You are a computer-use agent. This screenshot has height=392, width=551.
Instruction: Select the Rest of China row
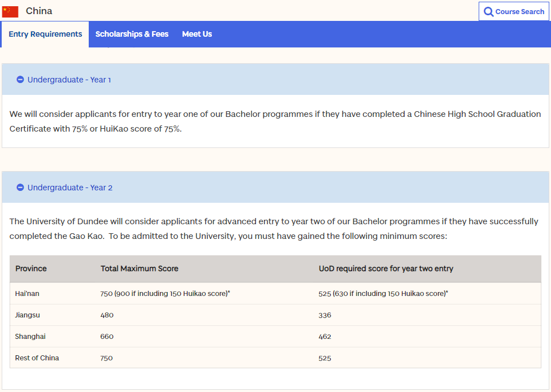coord(276,358)
